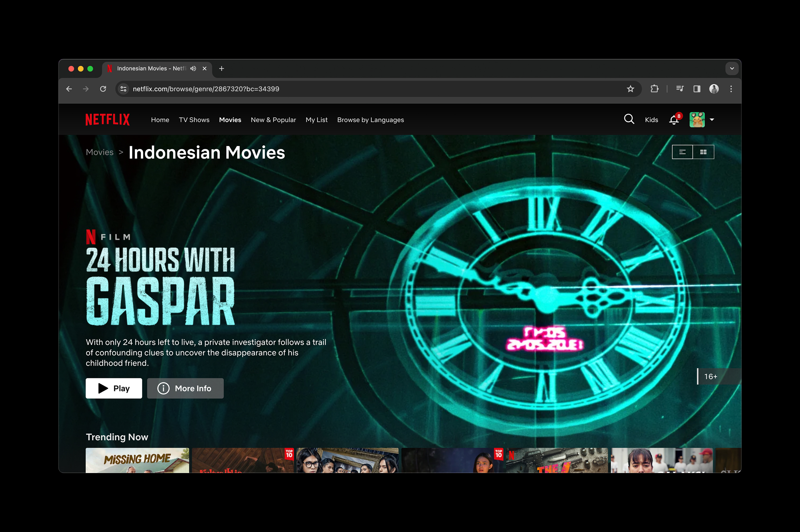Open a new browser tab
Screen dimensions: 800x532
click(222, 69)
